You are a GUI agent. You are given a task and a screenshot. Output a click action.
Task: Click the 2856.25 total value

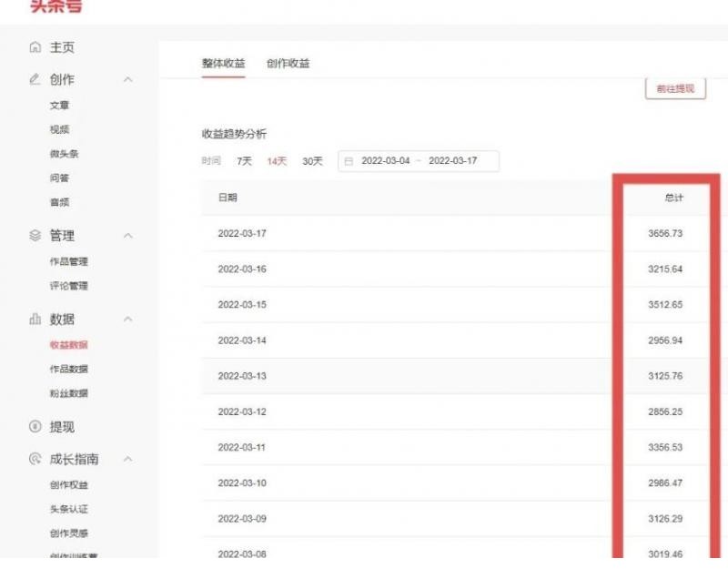click(x=665, y=411)
